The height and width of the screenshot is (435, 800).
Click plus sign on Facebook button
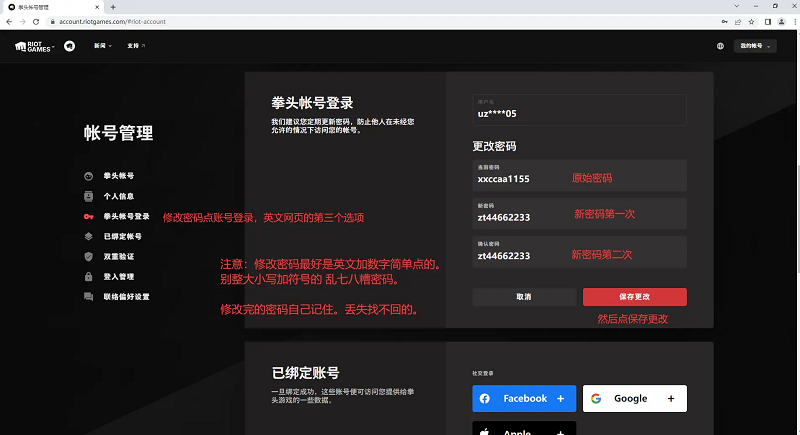560,398
